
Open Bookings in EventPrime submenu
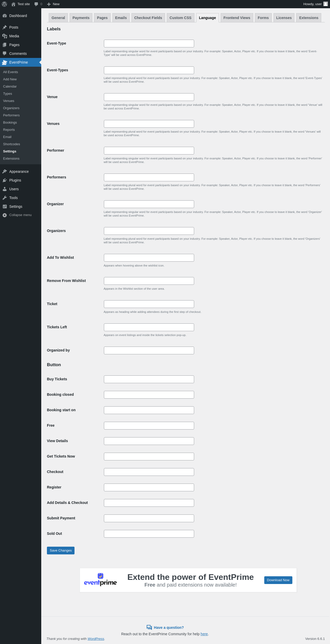(10, 123)
